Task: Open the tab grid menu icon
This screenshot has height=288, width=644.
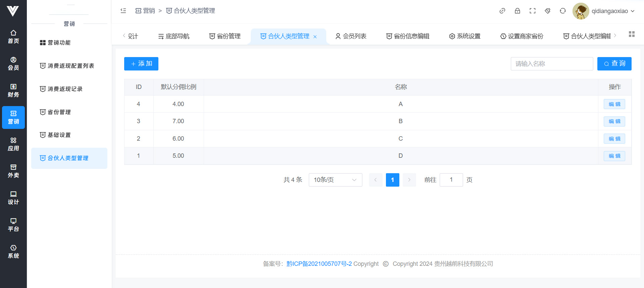Action: [x=631, y=34]
